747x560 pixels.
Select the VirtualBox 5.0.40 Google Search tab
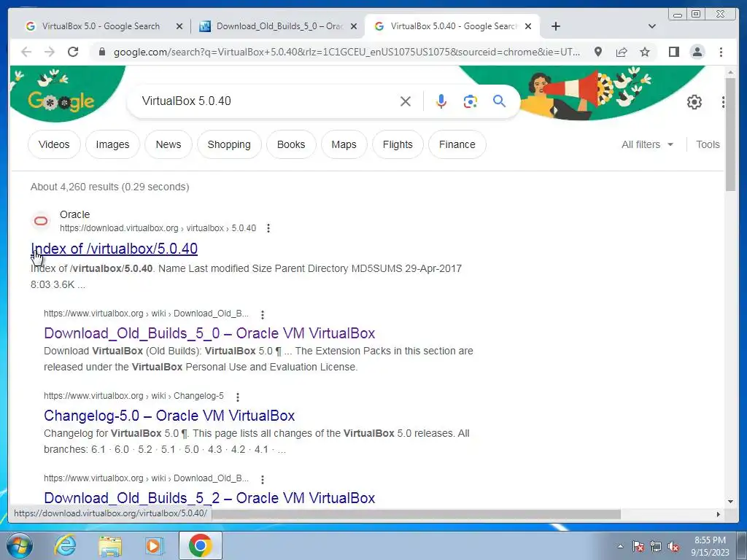(452, 26)
